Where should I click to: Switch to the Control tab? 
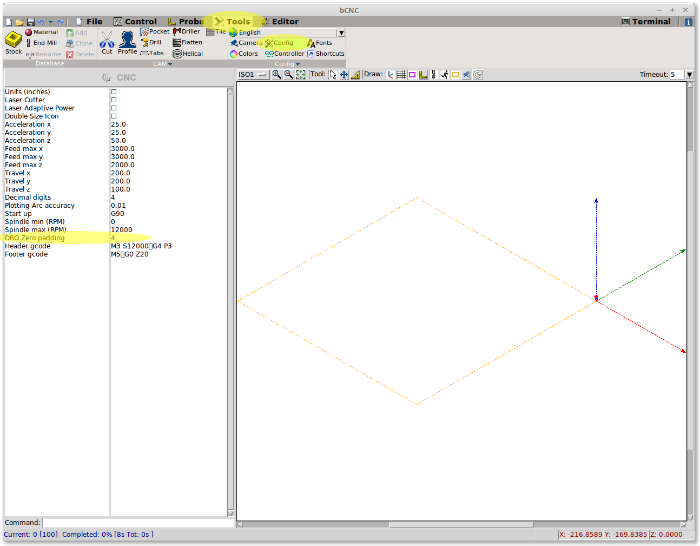pos(134,21)
